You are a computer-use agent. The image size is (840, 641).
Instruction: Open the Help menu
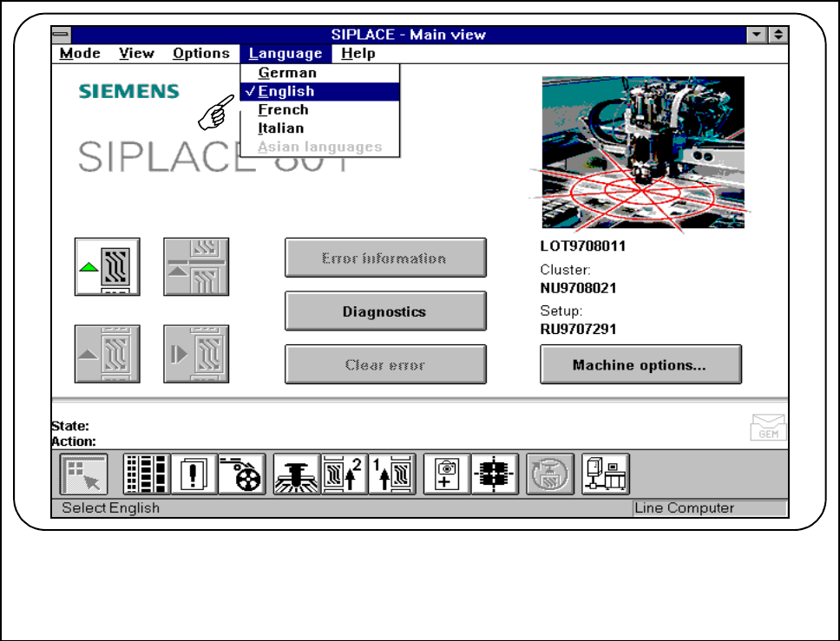(x=358, y=54)
